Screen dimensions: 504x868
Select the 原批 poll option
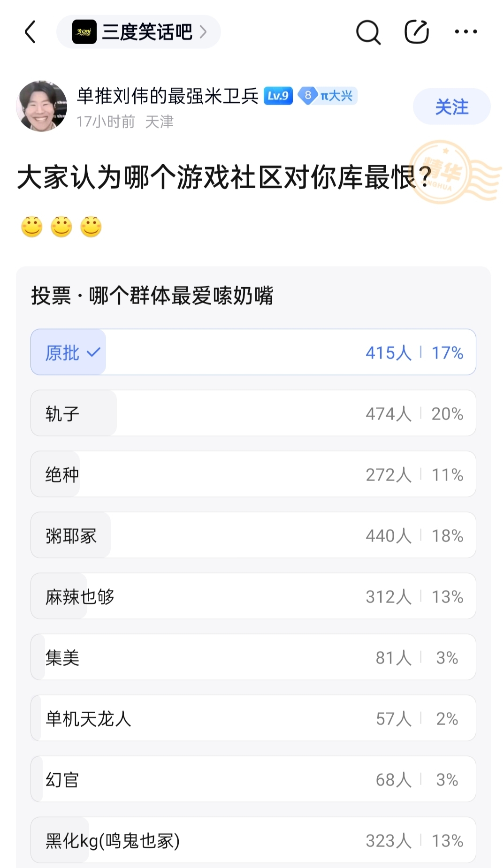[x=253, y=352]
